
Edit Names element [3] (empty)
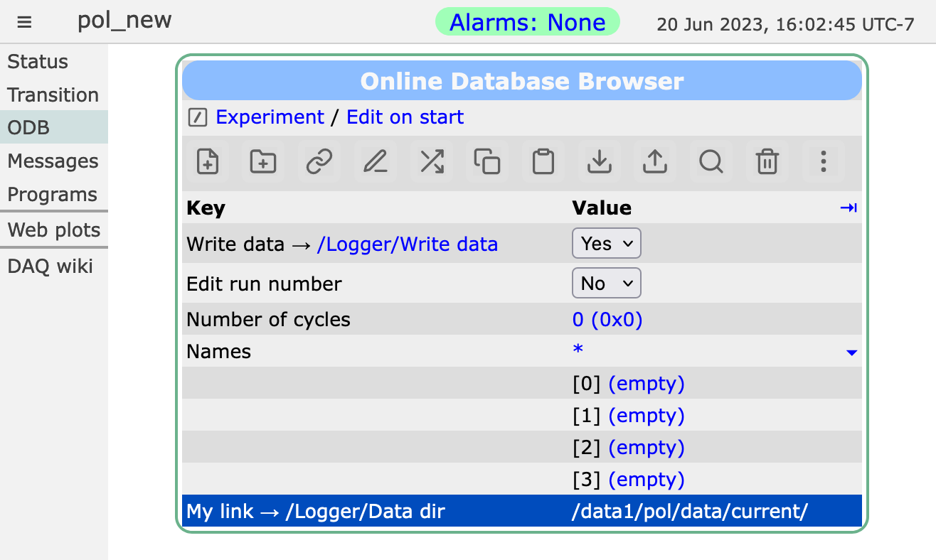point(647,480)
